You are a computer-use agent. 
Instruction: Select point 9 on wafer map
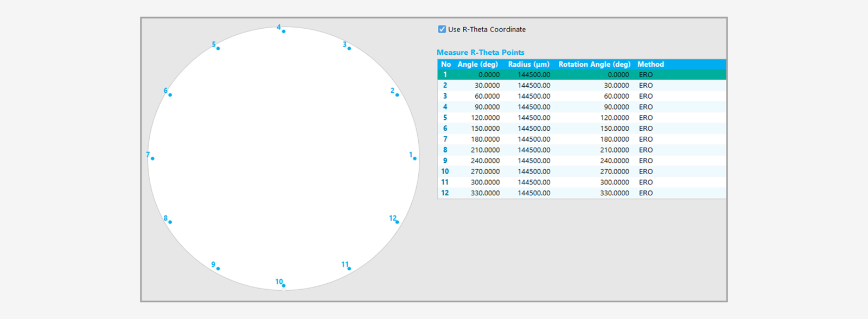218,269
